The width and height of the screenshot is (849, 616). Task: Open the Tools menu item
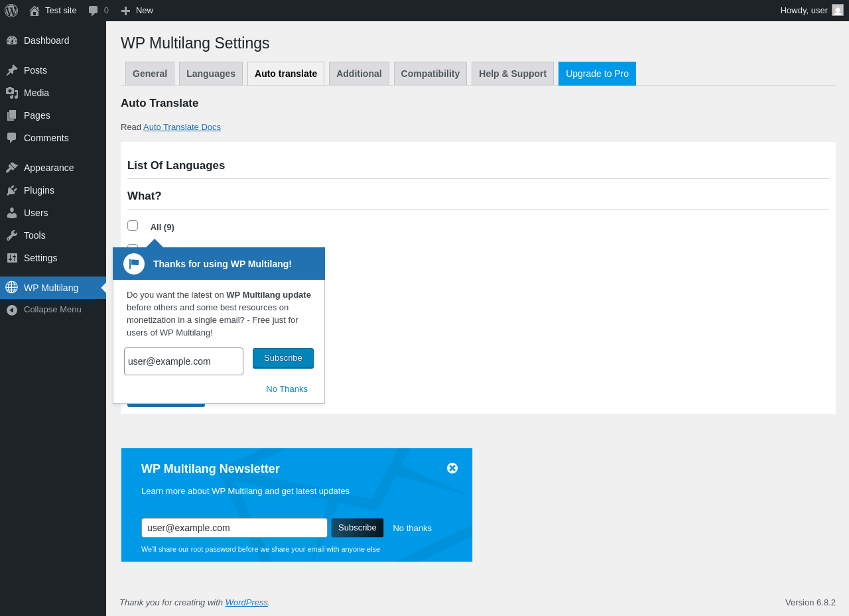point(53,235)
